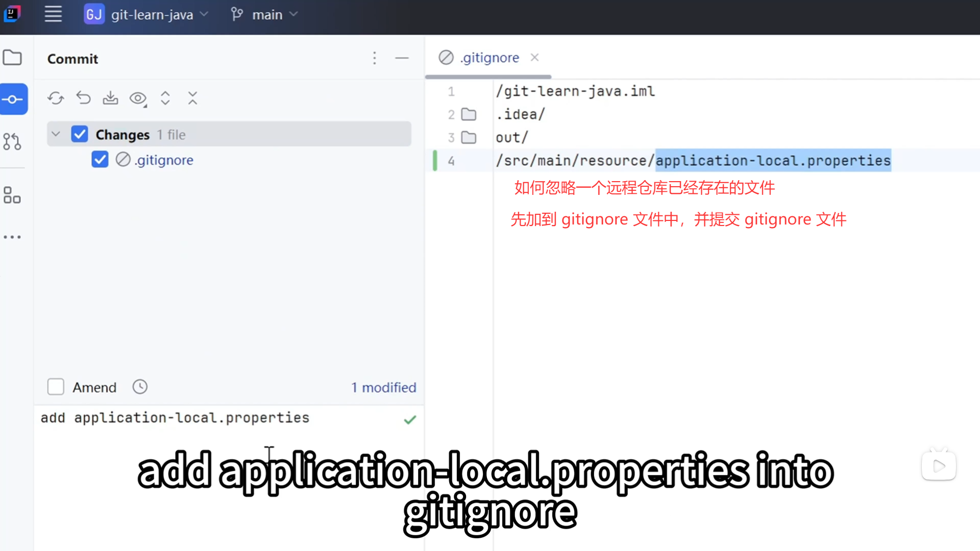Open the Project folder tool window

(12, 58)
